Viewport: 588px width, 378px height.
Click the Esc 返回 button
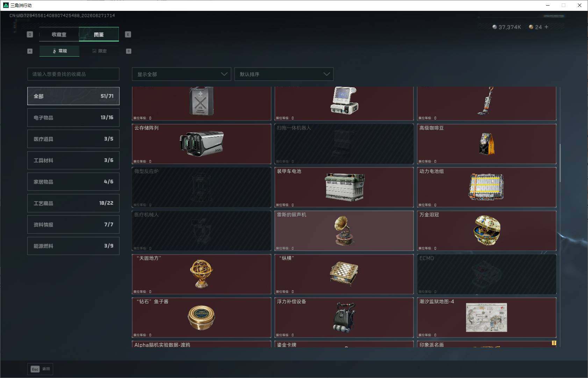(x=40, y=369)
